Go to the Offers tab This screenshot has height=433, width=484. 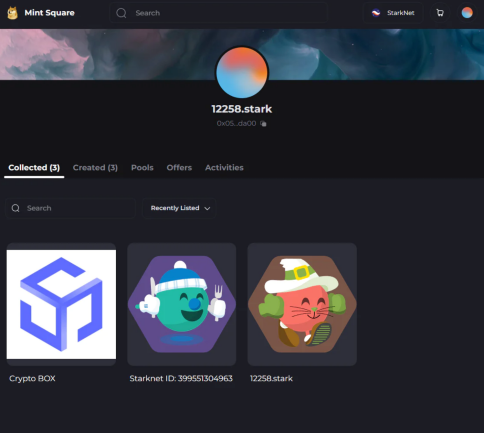coord(179,167)
